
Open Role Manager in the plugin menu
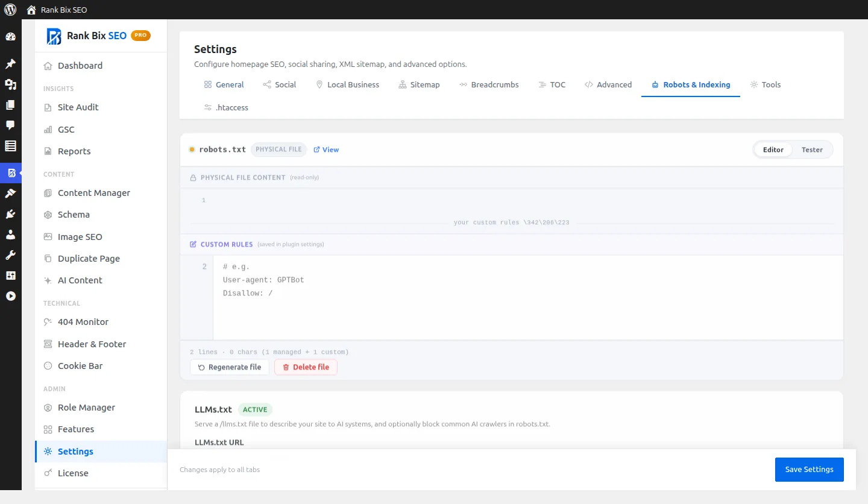(x=101, y=408)
